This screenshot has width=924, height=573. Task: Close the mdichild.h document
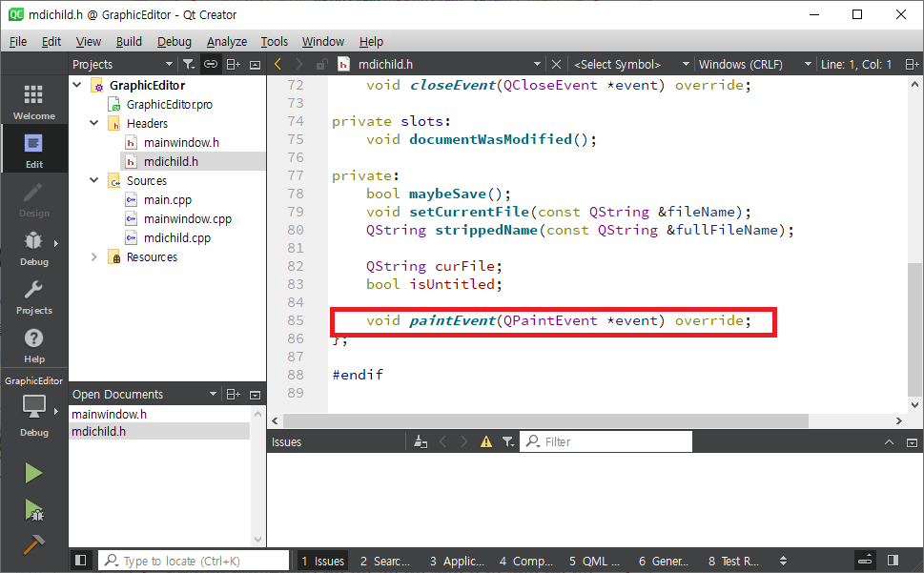click(556, 64)
